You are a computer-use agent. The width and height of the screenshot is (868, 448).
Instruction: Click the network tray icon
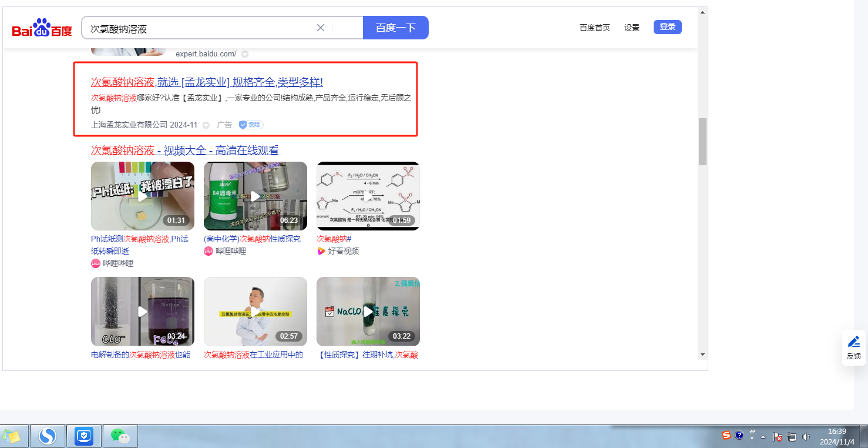(x=792, y=437)
